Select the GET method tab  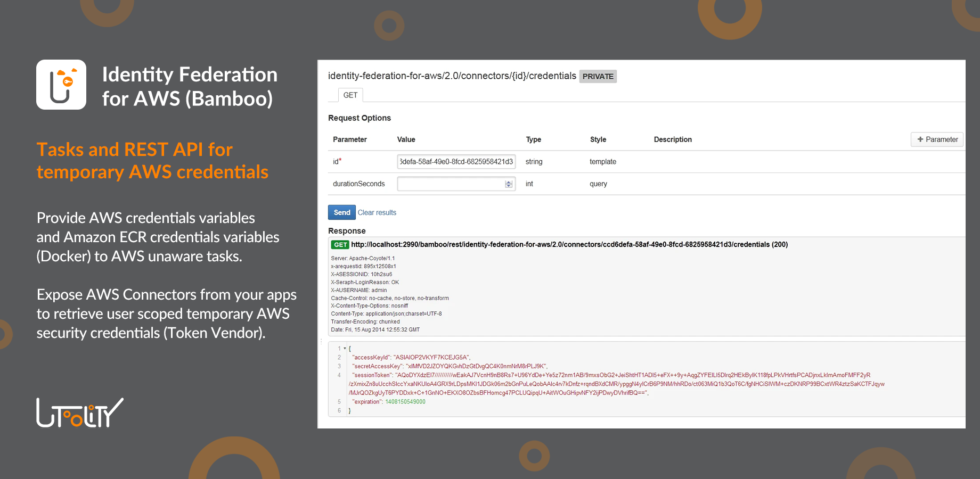tap(350, 95)
